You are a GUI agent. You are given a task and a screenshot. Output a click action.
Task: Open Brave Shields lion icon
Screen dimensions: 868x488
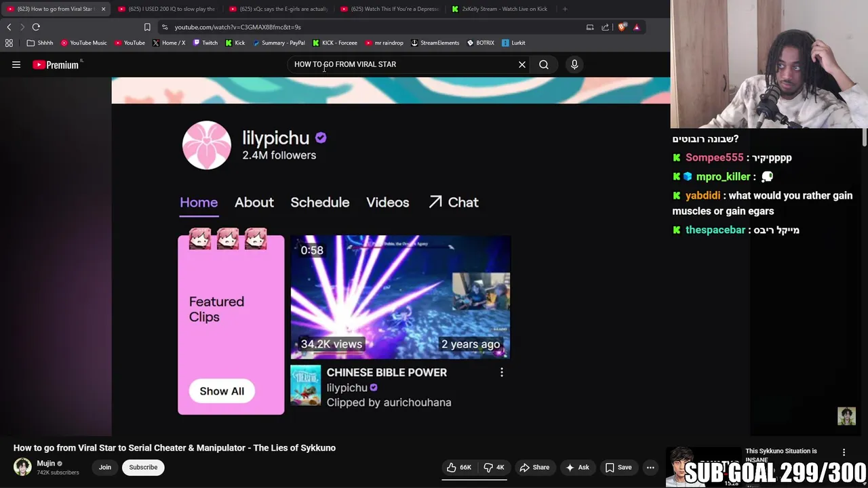pyautogui.click(x=623, y=27)
